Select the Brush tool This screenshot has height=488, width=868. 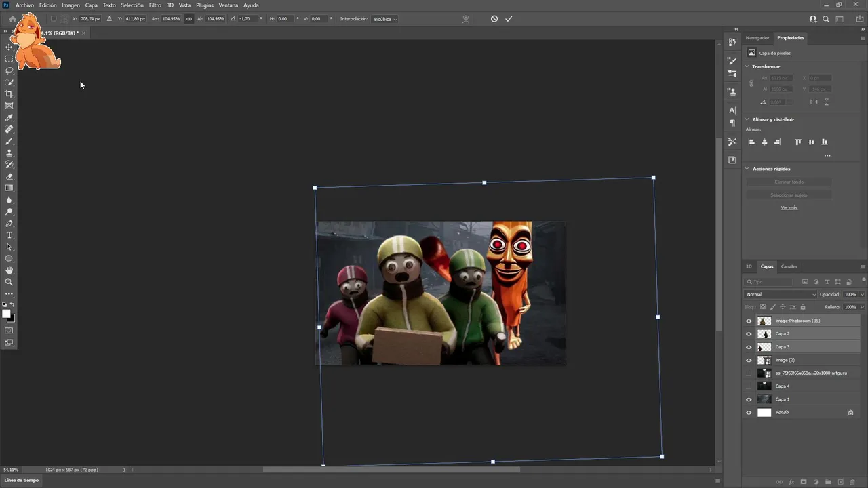coord(9,141)
